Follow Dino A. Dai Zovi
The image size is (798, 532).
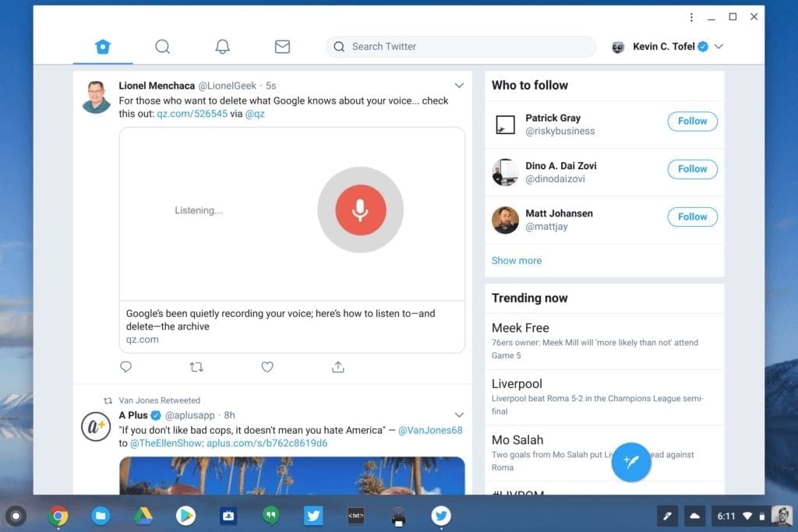tap(692, 169)
